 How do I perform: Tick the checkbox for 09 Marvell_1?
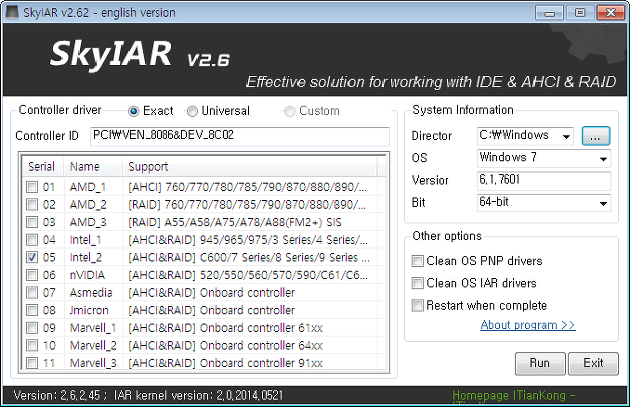click(x=32, y=328)
